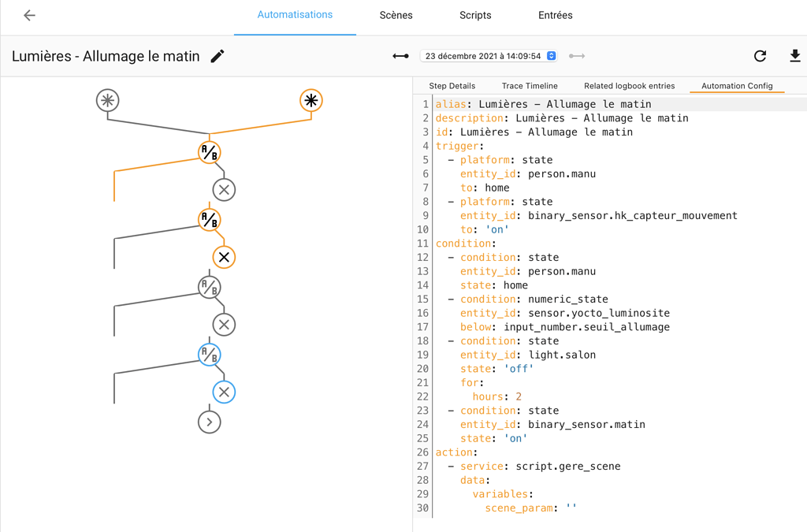The height and width of the screenshot is (532, 807).
Task: Go to the next trace arrow
Action: coord(577,56)
